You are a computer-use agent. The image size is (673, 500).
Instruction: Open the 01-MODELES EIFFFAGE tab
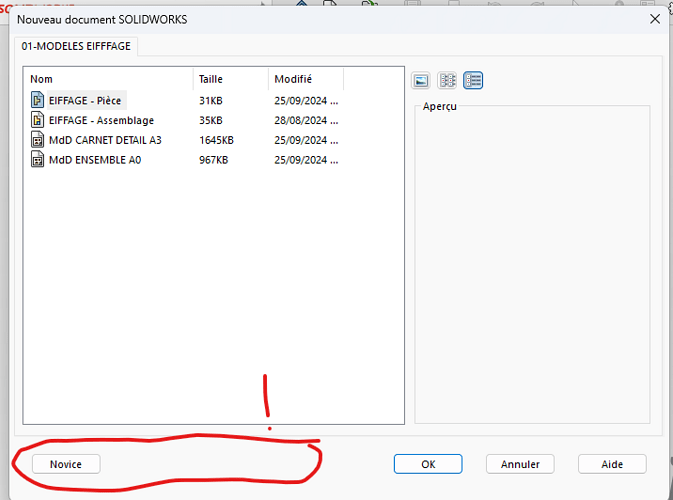click(76, 46)
